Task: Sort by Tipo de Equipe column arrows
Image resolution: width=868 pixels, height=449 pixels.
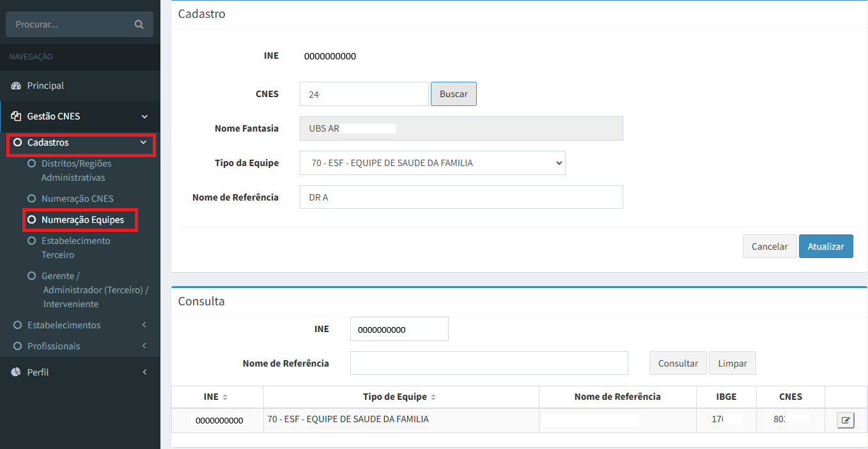Action: point(433,397)
